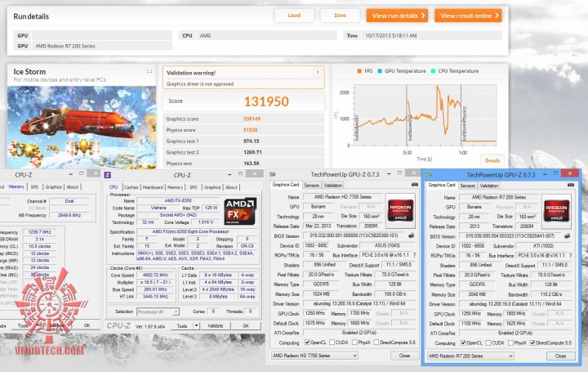Click the Radeon logo in HD 7700 GPU-Z

tap(400, 210)
